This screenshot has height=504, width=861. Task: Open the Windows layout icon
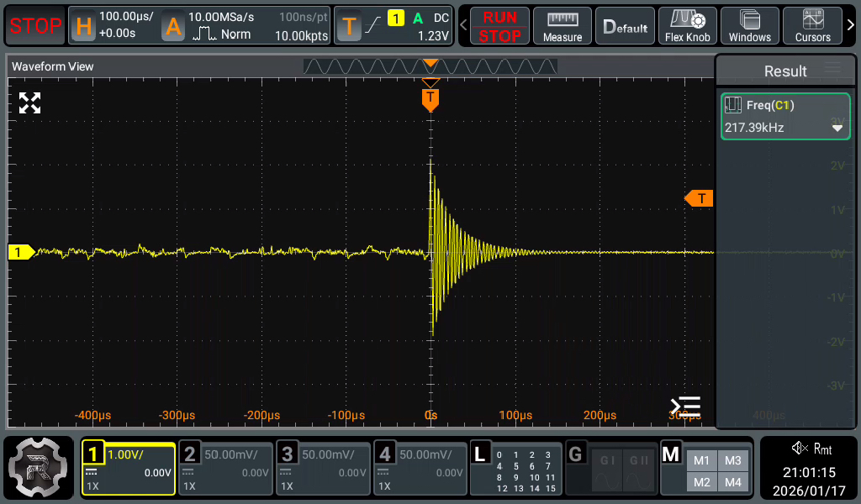tap(749, 26)
